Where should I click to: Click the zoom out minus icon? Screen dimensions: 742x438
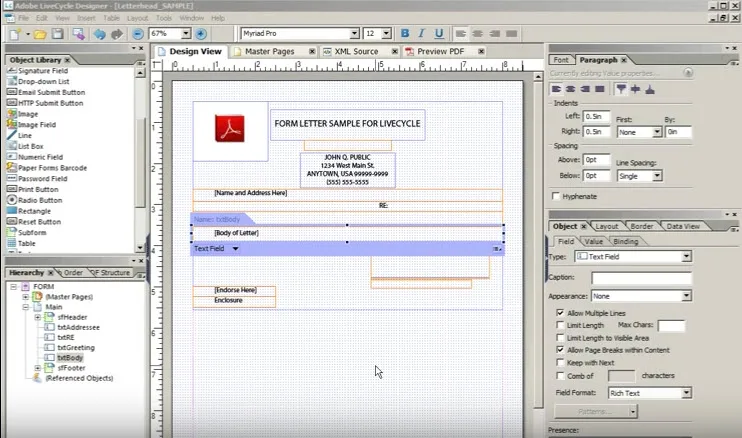[x=138, y=34]
